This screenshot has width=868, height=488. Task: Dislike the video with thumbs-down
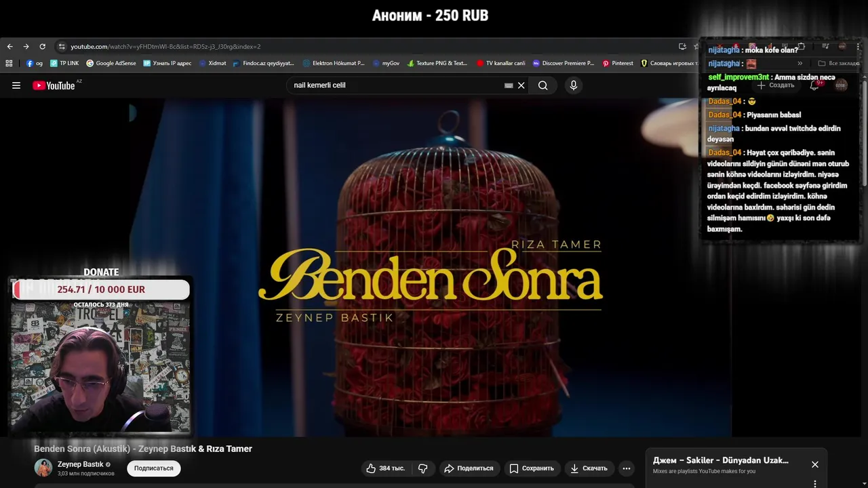click(422, 468)
